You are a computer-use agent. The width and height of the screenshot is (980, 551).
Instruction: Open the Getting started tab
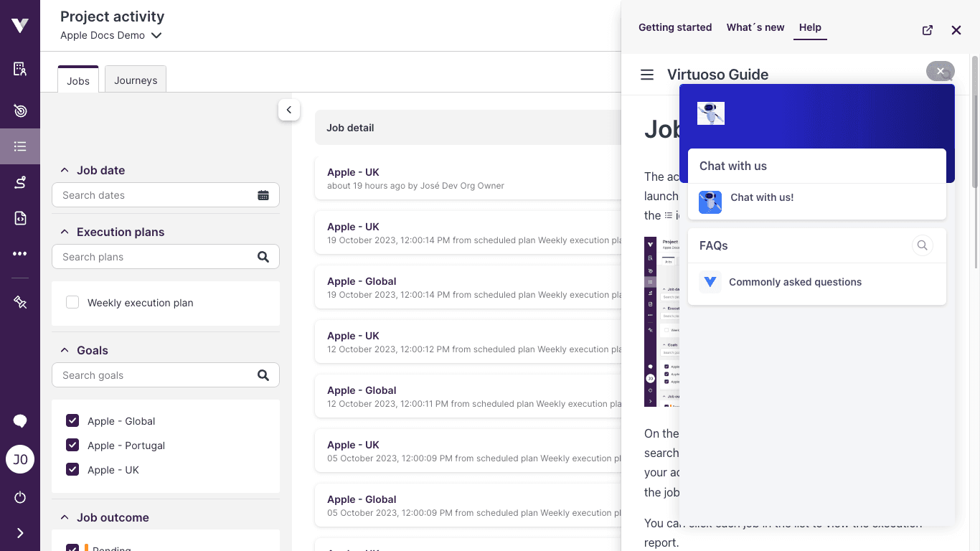point(675,27)
